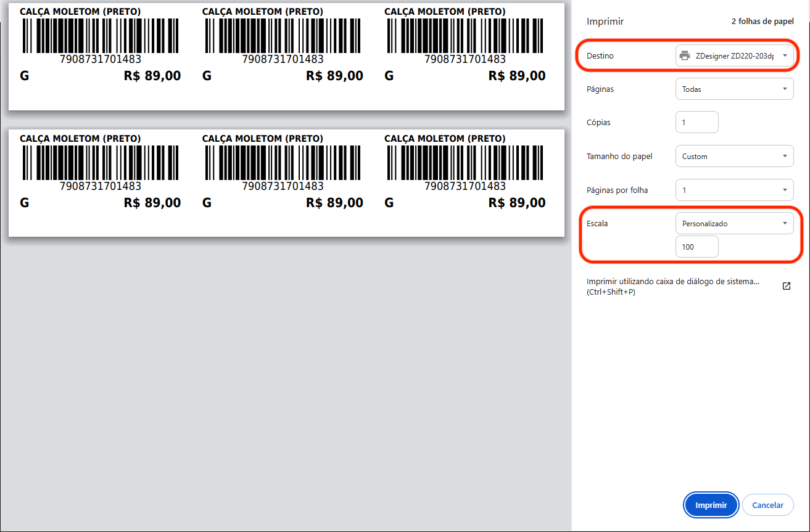Viewport: 810px width, 532px height.
Task: Click the printer icon in Destino field
Action: 684,55
